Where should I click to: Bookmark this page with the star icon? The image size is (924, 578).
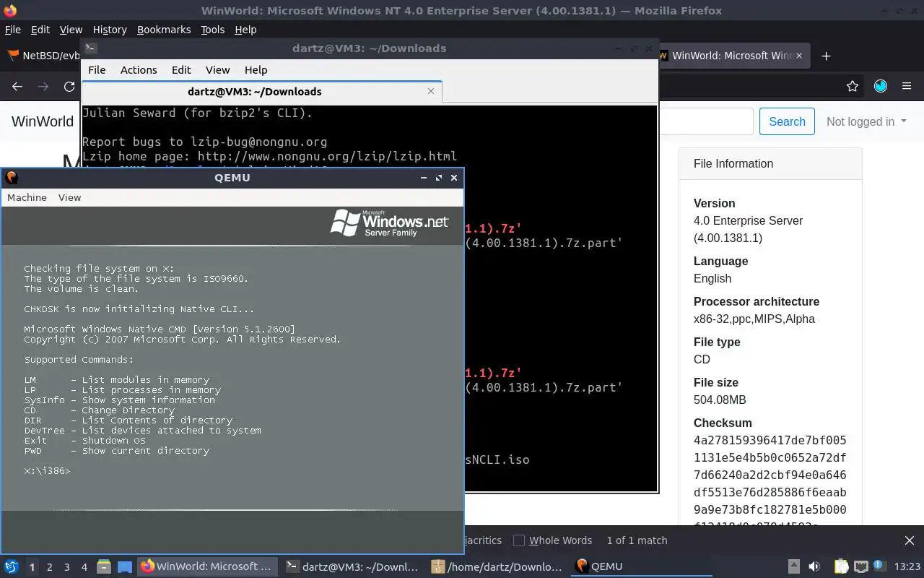tap(853, 86)
